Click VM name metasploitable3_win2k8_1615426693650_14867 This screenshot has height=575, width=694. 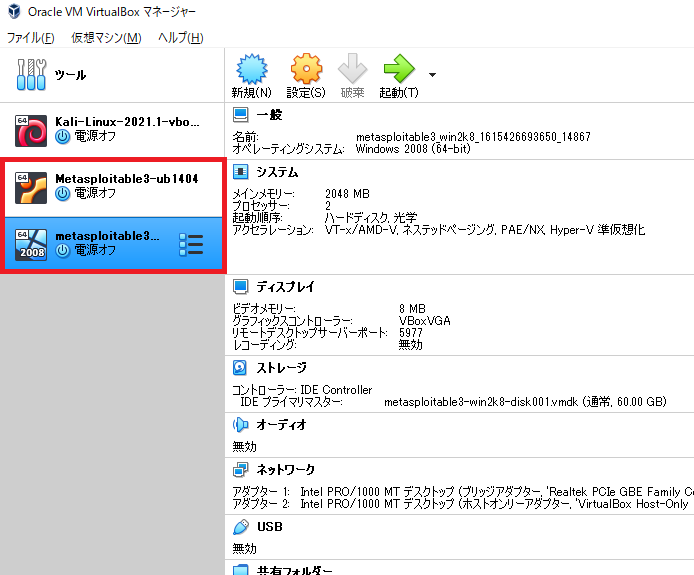coord(473,137)
